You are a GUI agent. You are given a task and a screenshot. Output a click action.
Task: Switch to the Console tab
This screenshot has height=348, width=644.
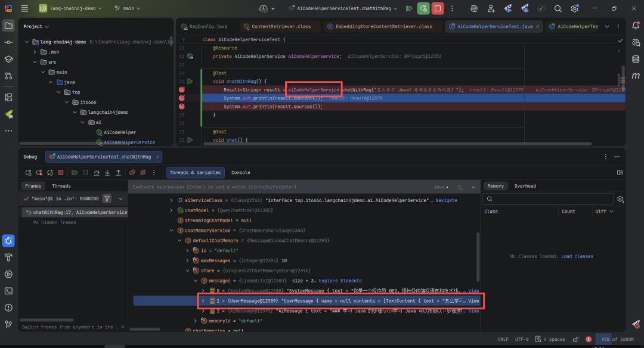241,173
